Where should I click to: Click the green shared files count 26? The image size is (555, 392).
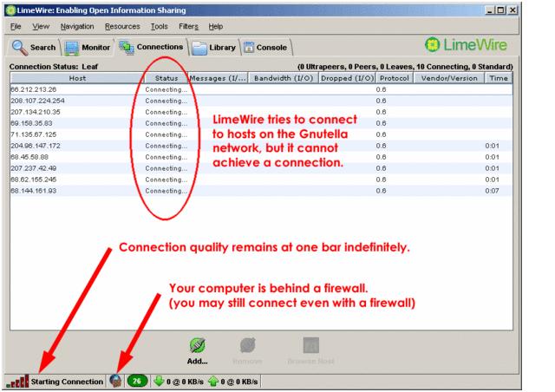tap(137, 382)
